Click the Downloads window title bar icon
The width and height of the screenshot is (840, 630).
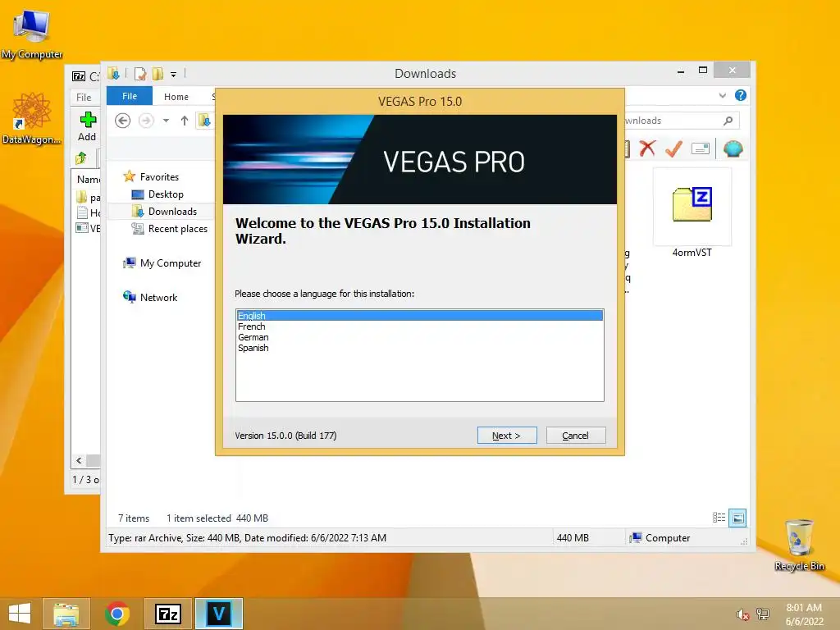tap(113, 73)
